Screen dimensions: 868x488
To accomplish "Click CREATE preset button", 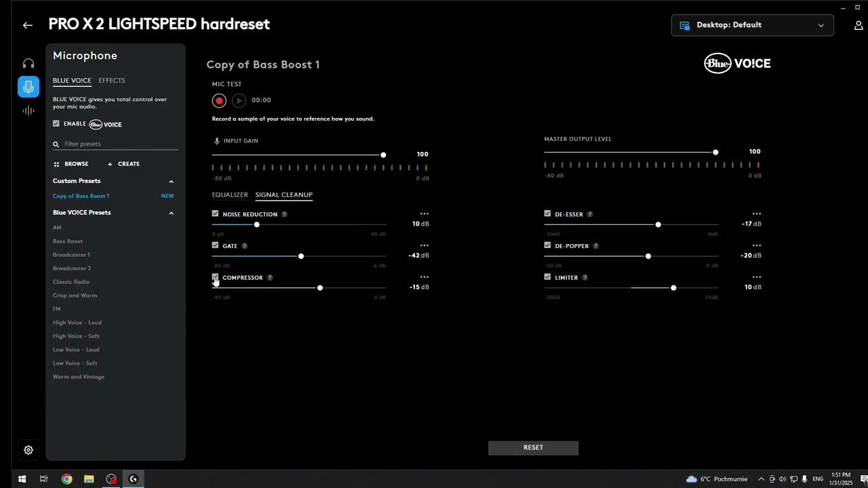I will click(123, 164).
